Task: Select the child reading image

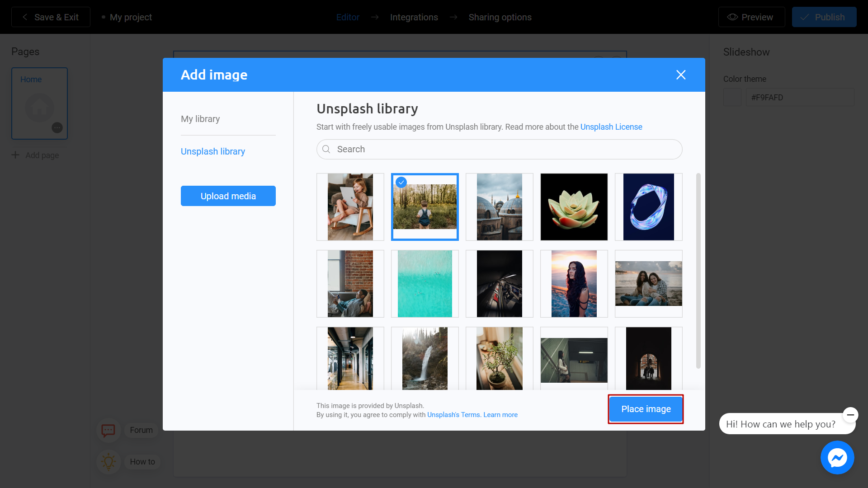Action: point(349,206)
